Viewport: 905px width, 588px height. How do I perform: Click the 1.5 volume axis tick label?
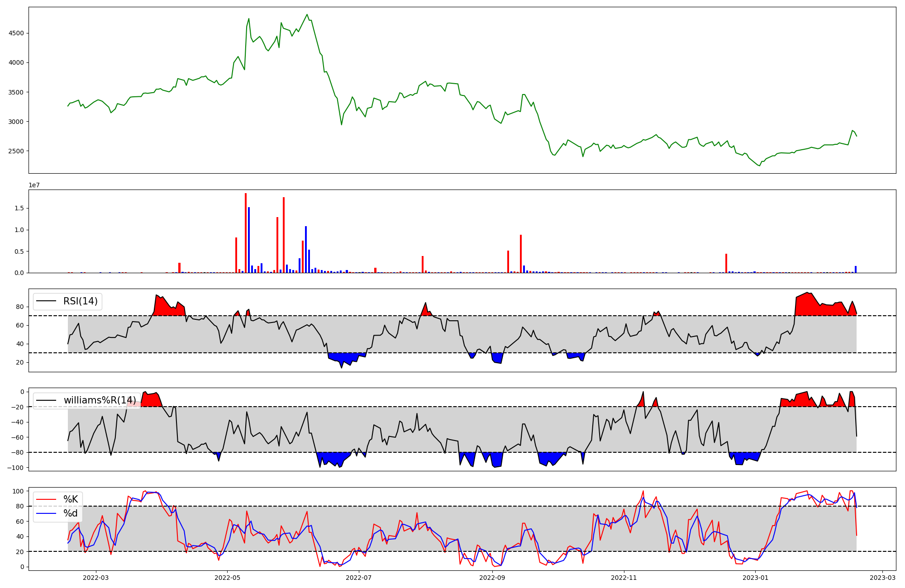pos(19,209)
